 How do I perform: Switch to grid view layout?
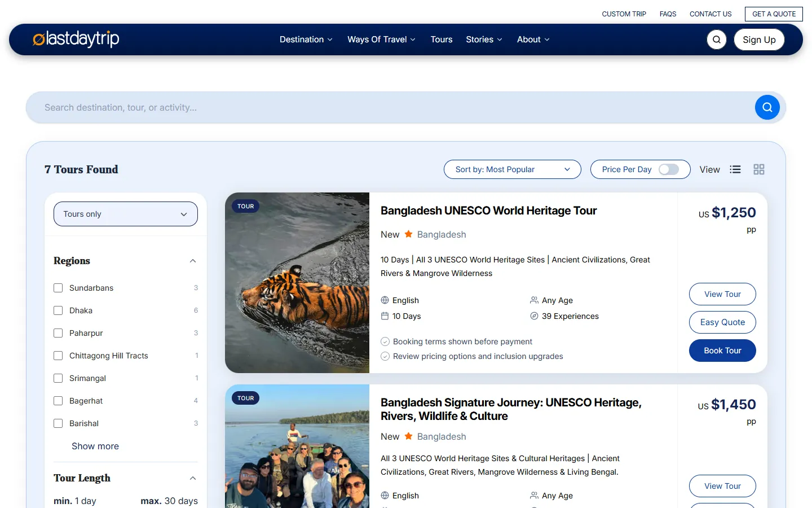[759, 169]
